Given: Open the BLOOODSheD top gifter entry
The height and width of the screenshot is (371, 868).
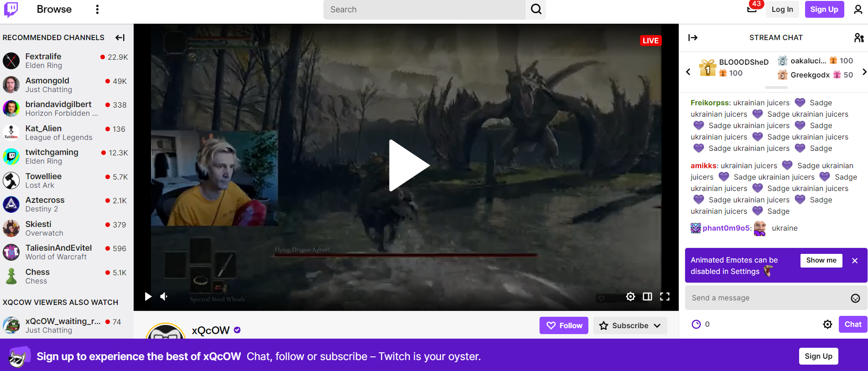Looking at the screenshot, I should click(734, 67).
